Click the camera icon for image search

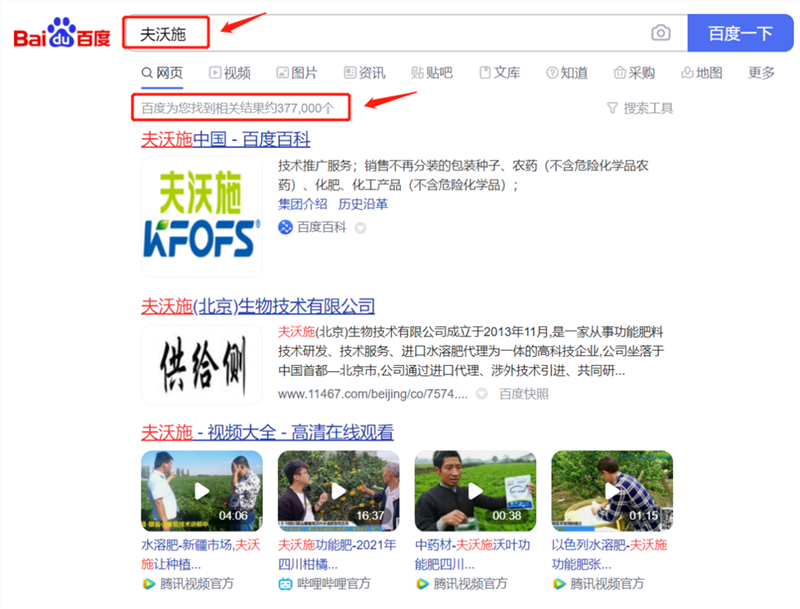pos(661,33)
